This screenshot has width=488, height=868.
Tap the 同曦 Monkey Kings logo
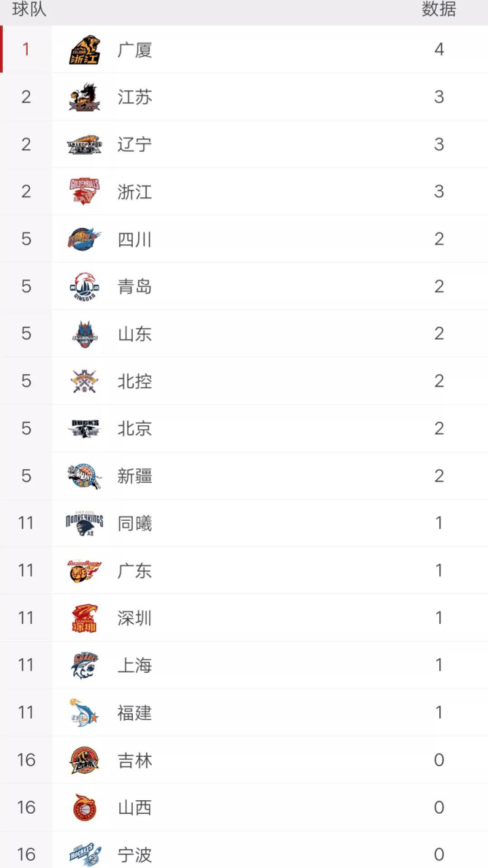pyautogui.click(x=85, y=524)
